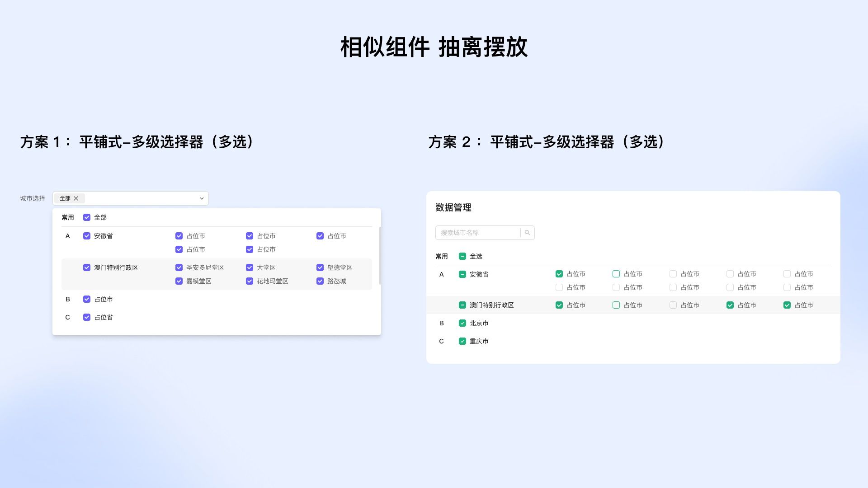Toggle the 全选 checkbox in 数据管理
The image size is (868, 488).
tap(462, 256)
